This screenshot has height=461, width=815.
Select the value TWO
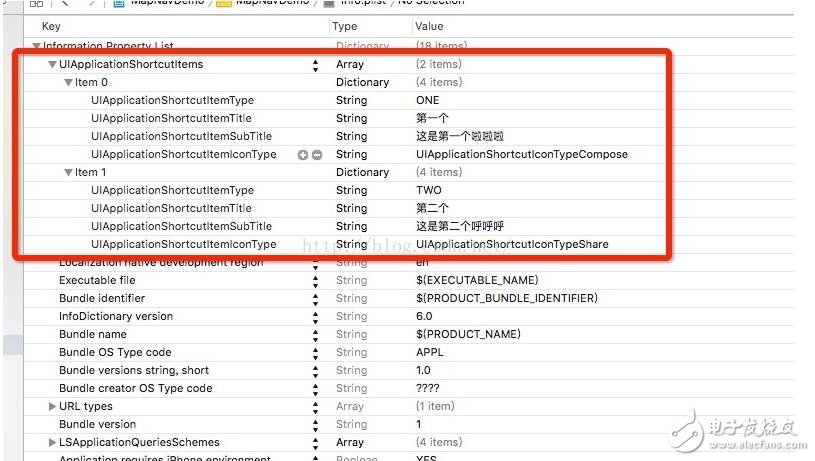429,190
